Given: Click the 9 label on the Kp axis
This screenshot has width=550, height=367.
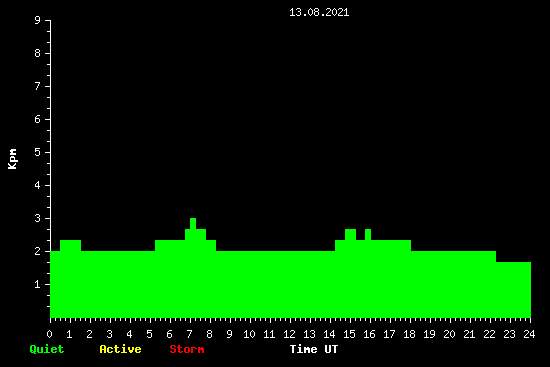Looking at the screenshot, I should tap(38, 20).
